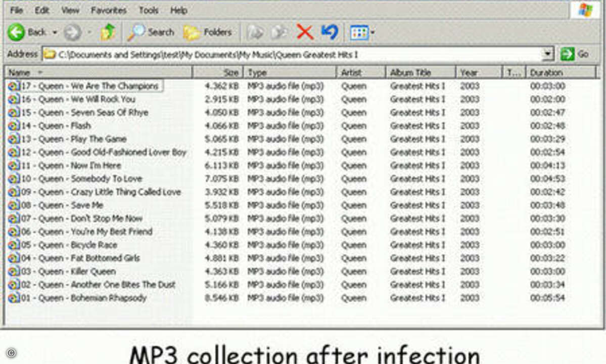The width and height of the screenshot is (606, 364).
Task: Select file icon for Somebody To Love
Action: pyautogui.click(x=14, y=178)
